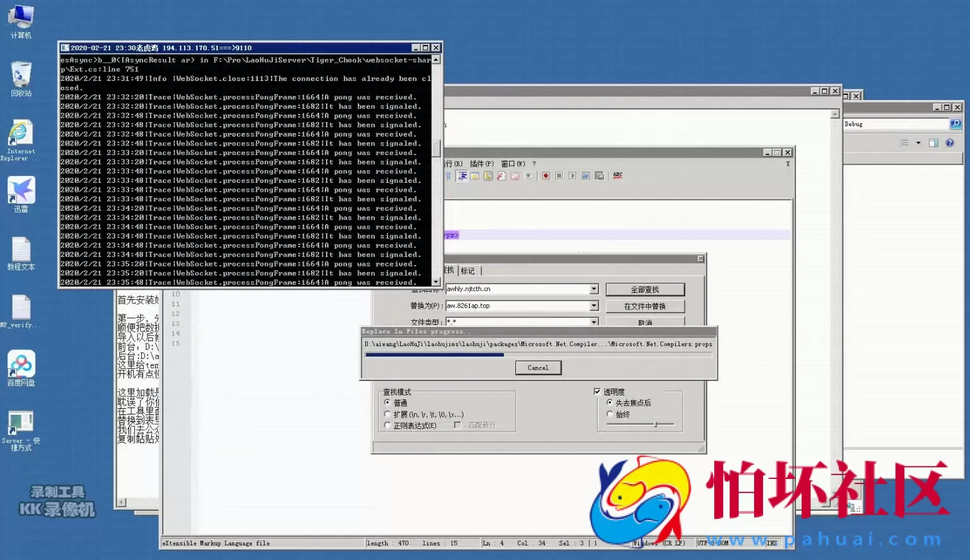Toggle the 透明度 transparency checkbox
The image size is (970, 560).
point(597,392)
